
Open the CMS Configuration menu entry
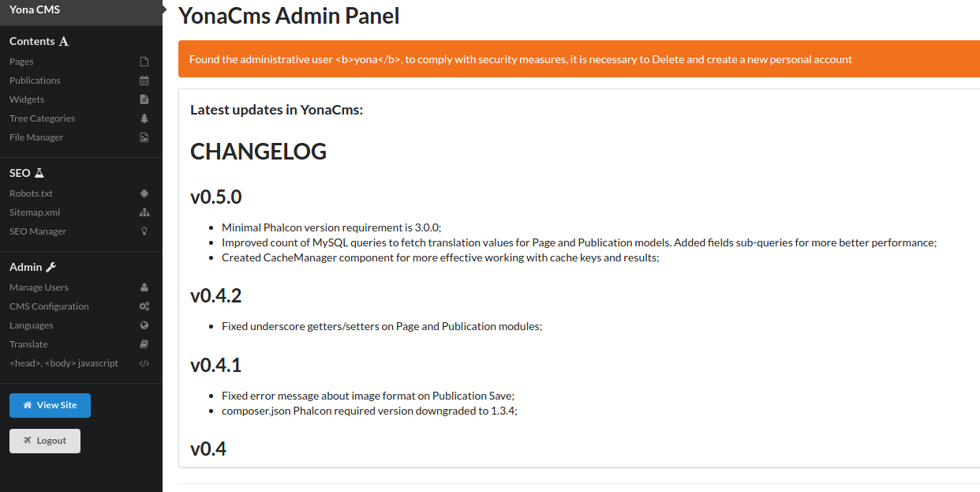[49, 306]
